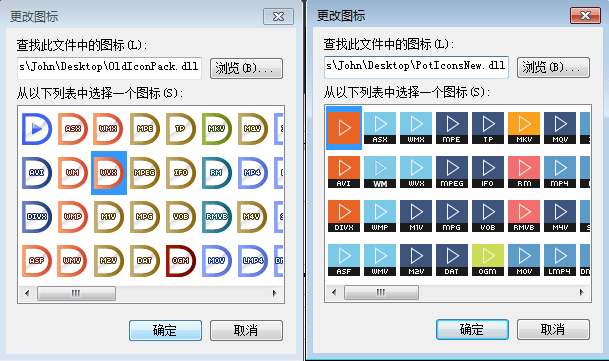Click scrollbar right arrow in PotIconsNew icon list
Image resolution: width=609 pixels, height=361 pixels.
[x=581, y=292]
